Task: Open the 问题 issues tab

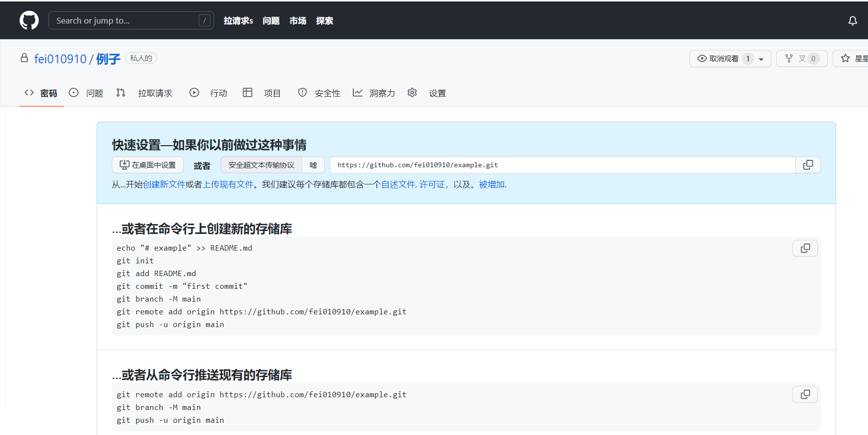Action: click(86, 93)
